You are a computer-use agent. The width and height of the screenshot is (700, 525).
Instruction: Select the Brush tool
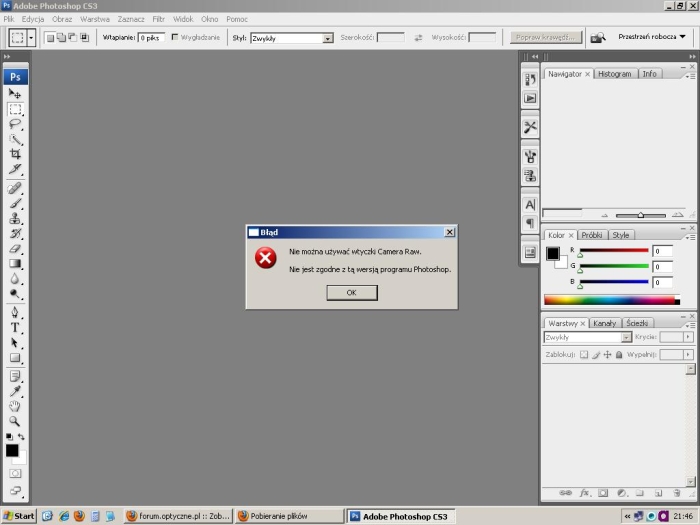click(15, 204)
